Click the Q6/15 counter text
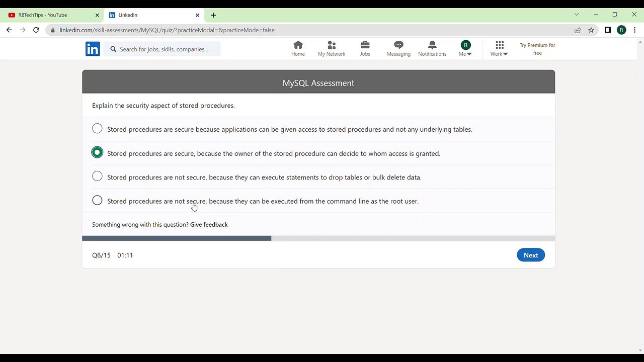 click(101, 255)
